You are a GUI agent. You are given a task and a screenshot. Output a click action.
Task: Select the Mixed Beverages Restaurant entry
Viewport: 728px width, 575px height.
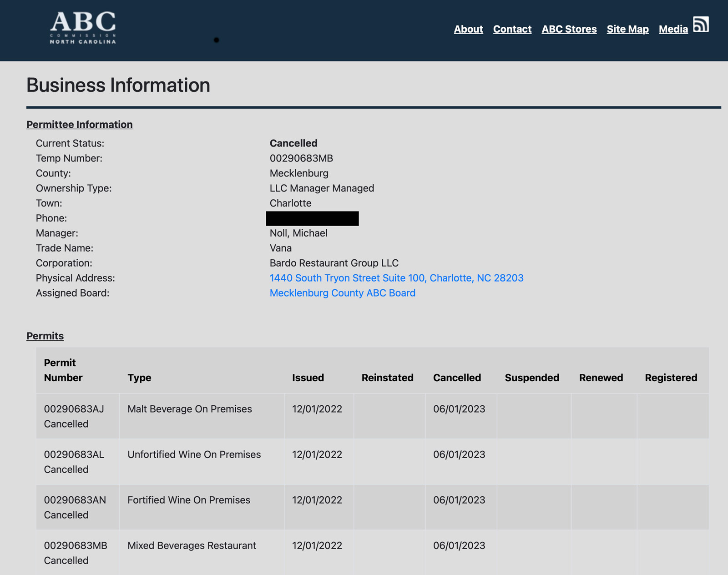(192, 545)
